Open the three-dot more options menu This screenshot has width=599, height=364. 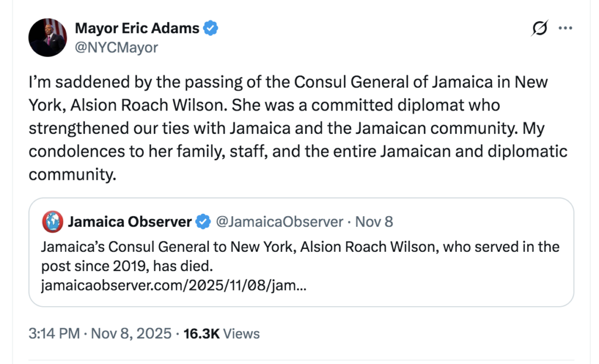tap(565, 28)
